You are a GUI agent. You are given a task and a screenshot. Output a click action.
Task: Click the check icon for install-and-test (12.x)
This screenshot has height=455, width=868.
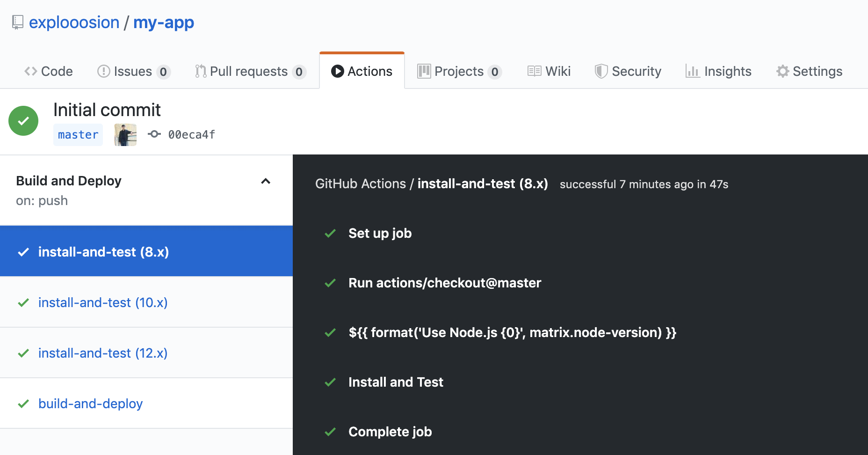point(23,353)
